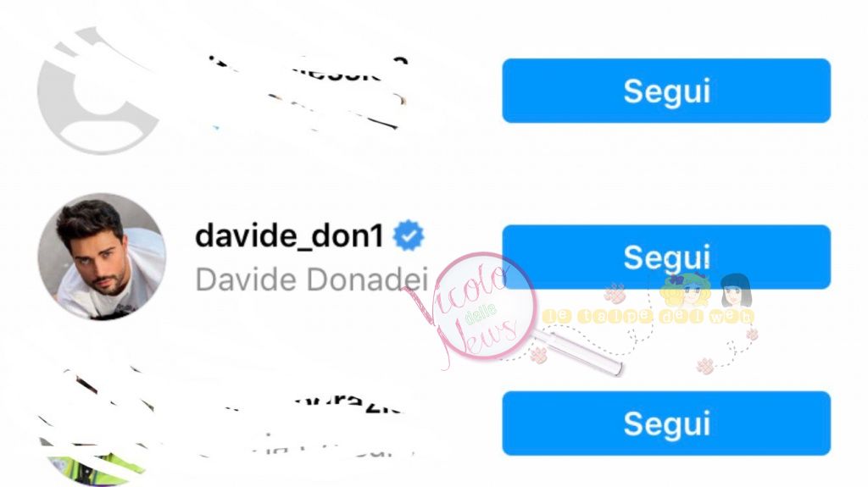Click the paw print under the magnifying glass
This screenshot has width=868, height=487.
538,355
